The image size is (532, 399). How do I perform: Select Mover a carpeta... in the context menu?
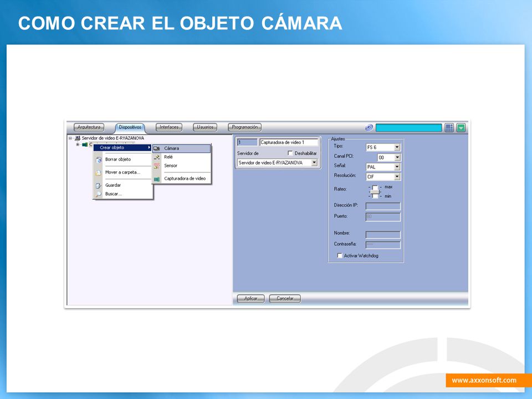click(122, 172)
